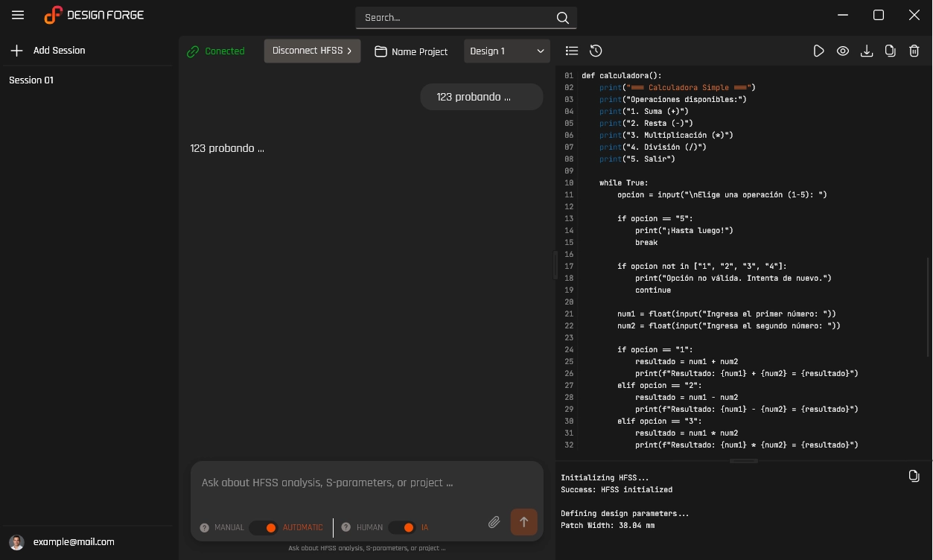Open the hamburger menu

coord(18,16)
